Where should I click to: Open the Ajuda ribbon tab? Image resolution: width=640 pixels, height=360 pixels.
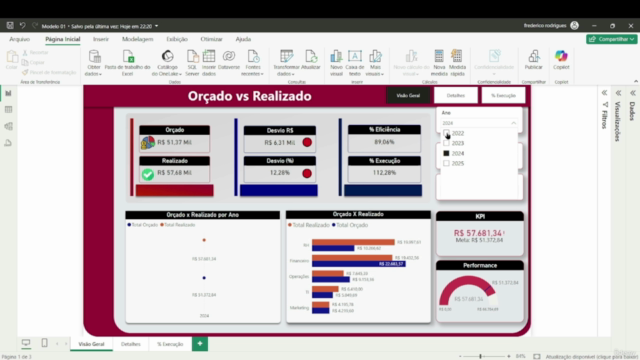[243, 39]
